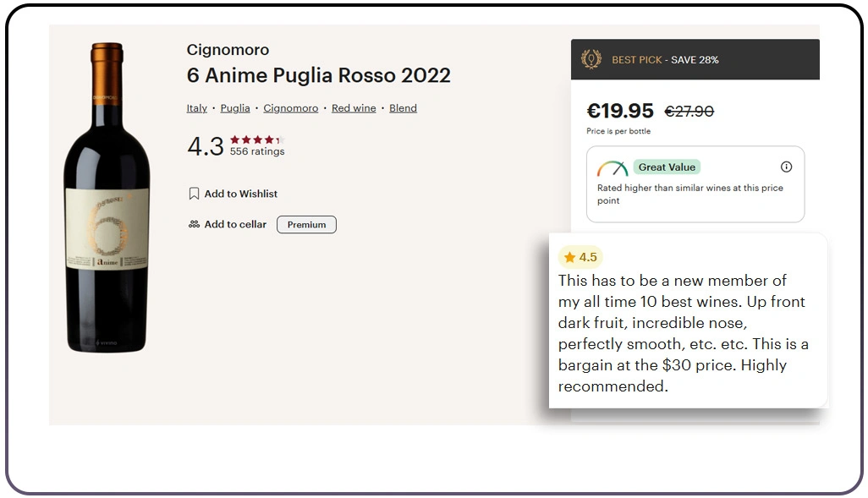This screenshot has width=868, height=498.
Task: Open the Italy country link
Action: coord(197,108)
